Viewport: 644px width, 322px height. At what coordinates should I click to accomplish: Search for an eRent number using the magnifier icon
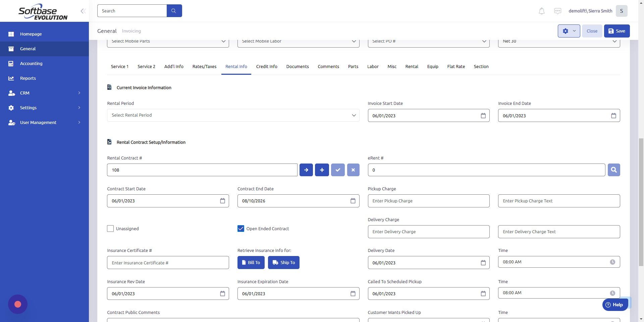tap(613, 170)
